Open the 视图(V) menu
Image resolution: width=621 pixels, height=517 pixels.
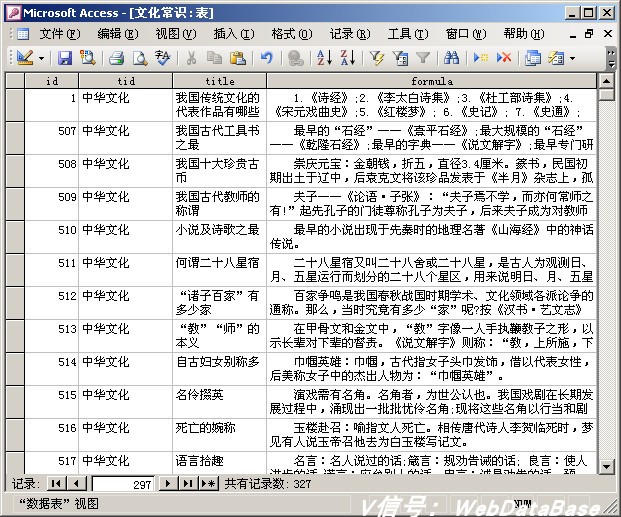coord(176,34)
